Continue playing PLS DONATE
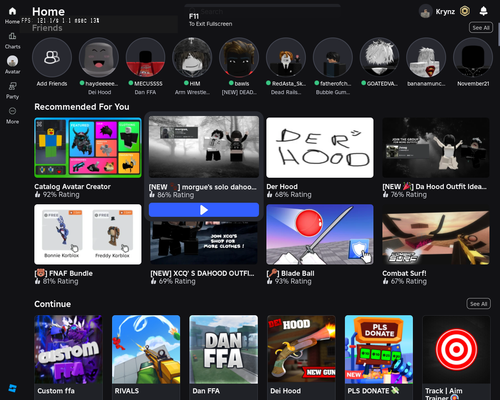 coord(379,349)
